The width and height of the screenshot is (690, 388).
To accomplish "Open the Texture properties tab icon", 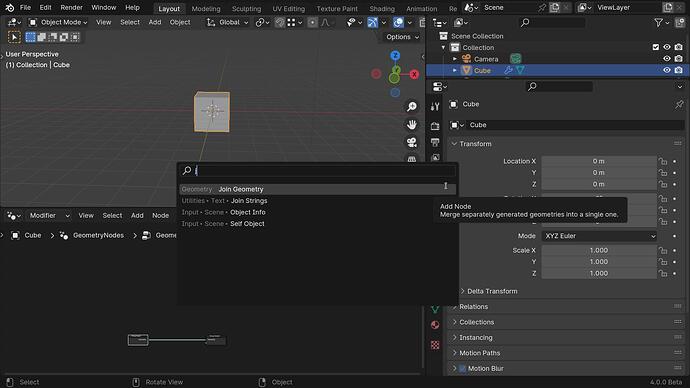I will tap(435, 345).
